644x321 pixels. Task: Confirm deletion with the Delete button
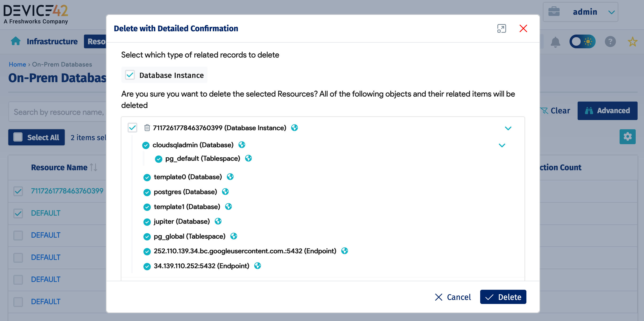(x=503, y=297)
